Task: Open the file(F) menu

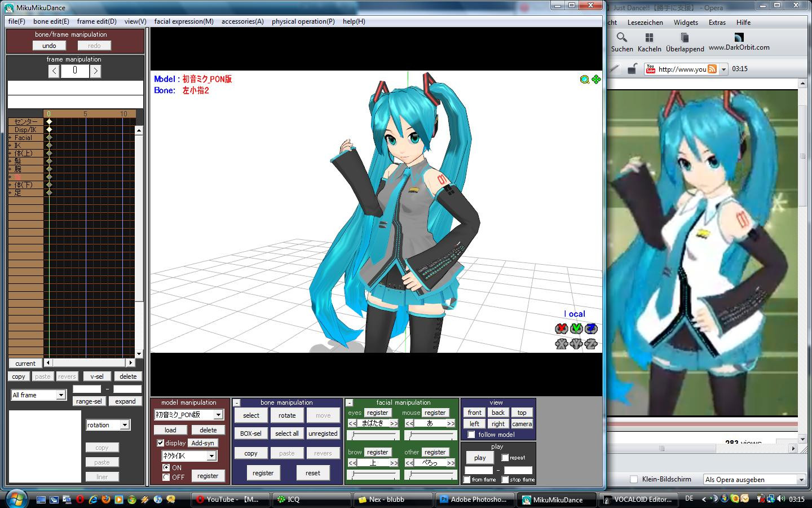Action: [17, 21]
